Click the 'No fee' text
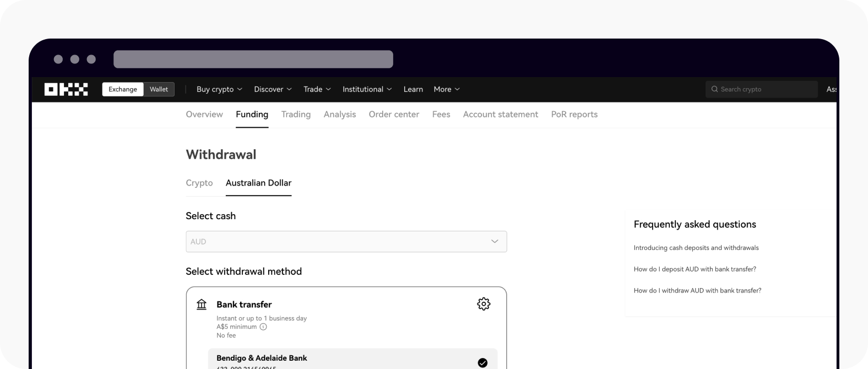Viewport: 868px width, 369px height. point(226,335)
